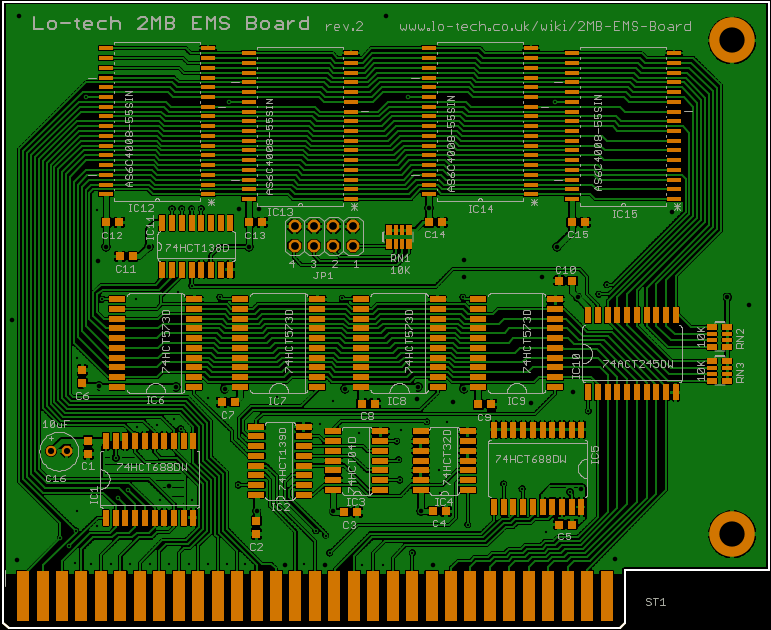771x630 pixels.
Task: Select the IC14 designator label
Action: tap(480, 209)
